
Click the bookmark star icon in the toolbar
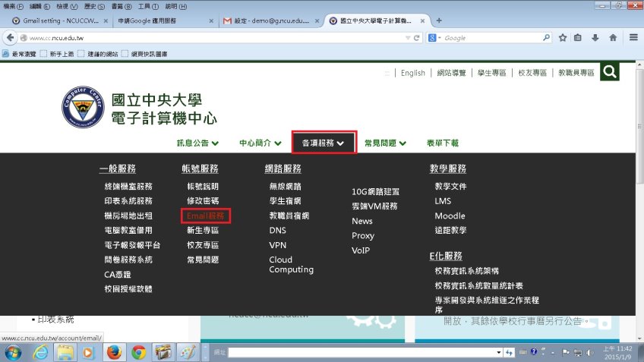(x=563, y=37)
